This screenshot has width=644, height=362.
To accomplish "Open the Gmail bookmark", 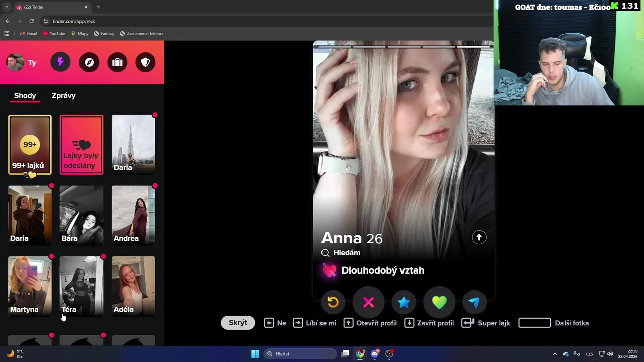I will coord(28,34).
